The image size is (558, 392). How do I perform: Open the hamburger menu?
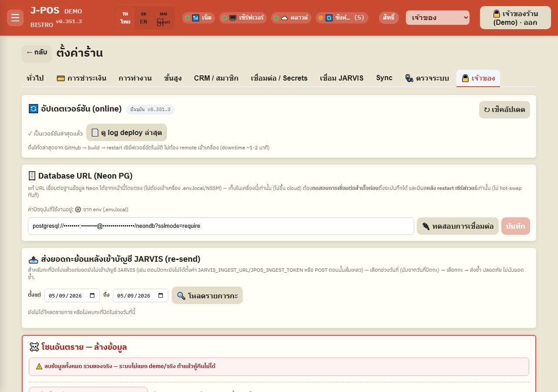point(15,18)
